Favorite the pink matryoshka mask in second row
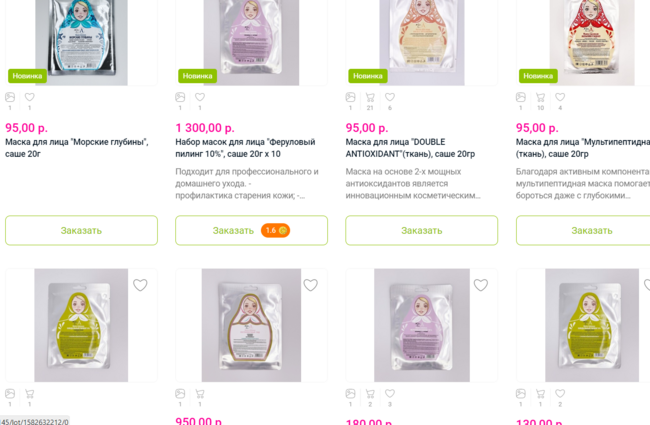This screenshot has width=650, height=425. pos(481,285)
